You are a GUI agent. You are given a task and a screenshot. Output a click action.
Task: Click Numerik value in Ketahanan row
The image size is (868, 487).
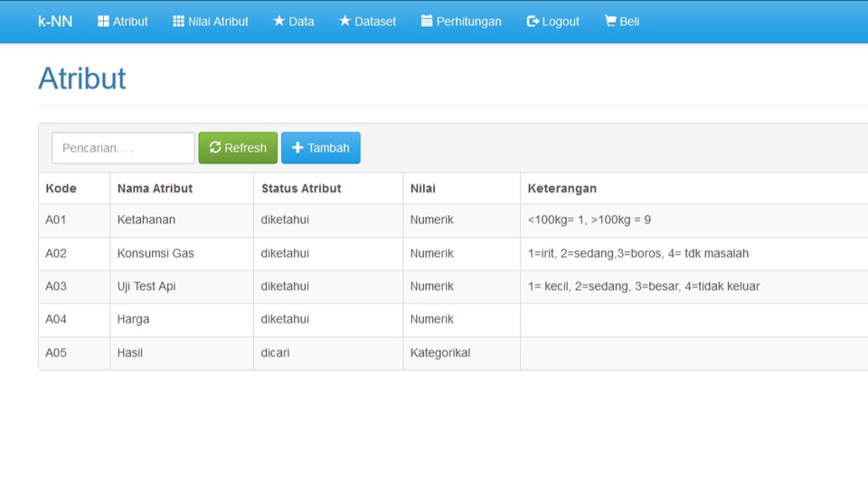(432, 220)
